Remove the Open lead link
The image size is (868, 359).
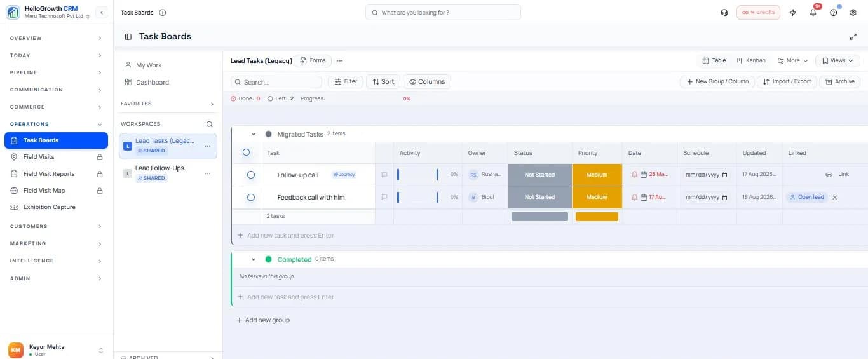coord(835,198)
